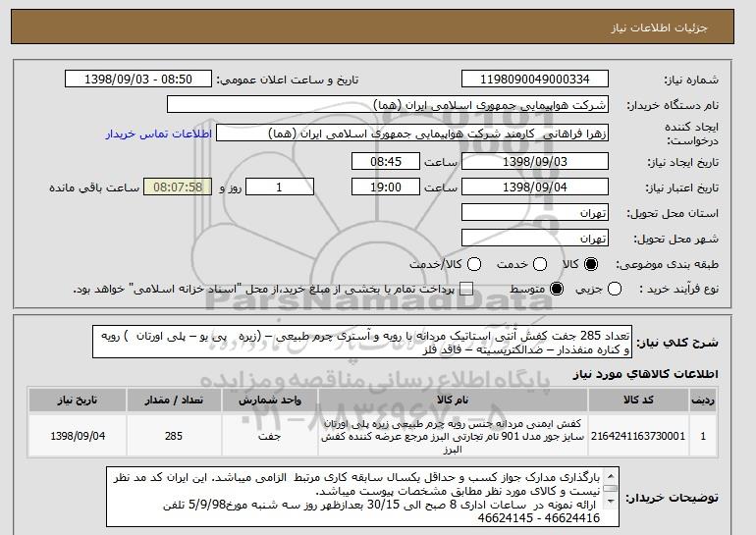
Task: Click the row number cell 1
Action: click(x=703, y=436)
